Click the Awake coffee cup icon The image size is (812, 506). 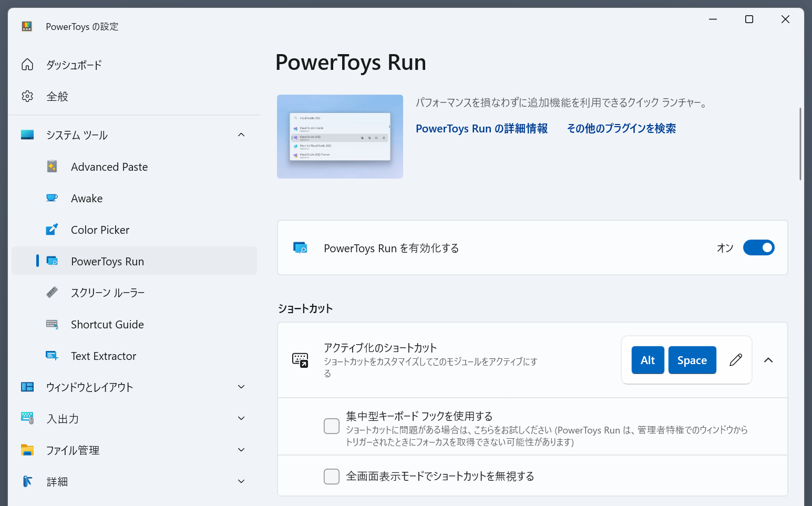[x=52, y=198]
